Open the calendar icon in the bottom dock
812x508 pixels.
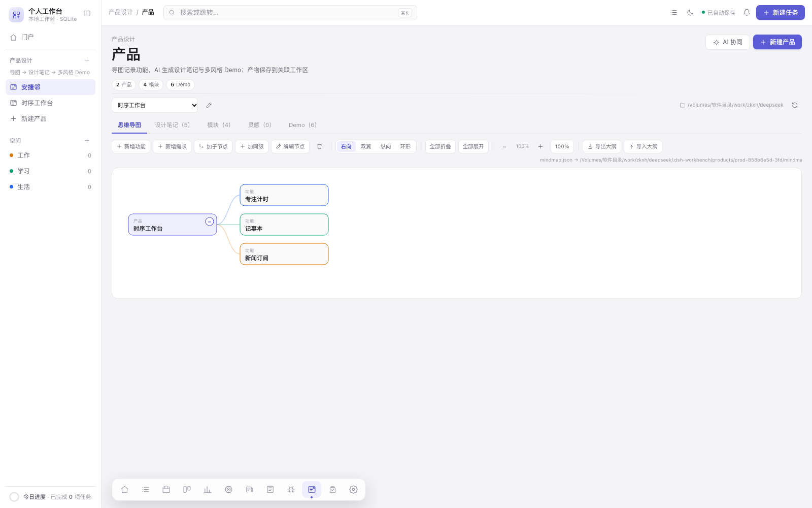pos(166,490)
